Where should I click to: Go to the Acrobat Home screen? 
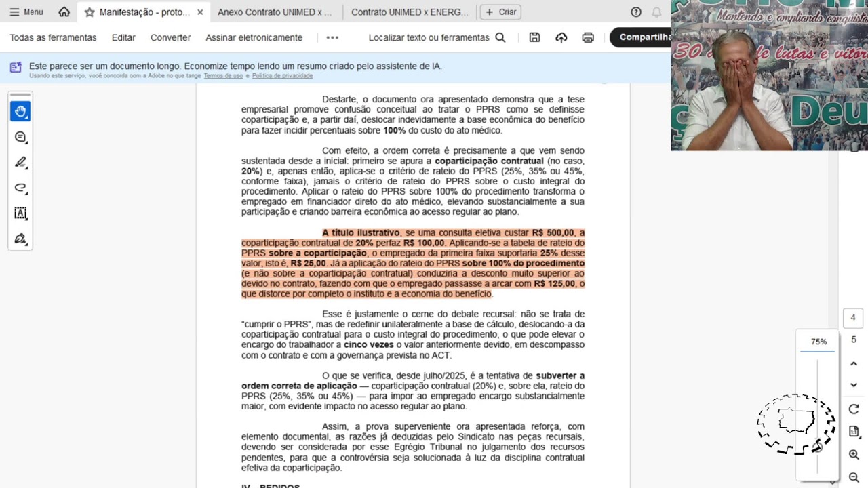[x=64, y=12]
